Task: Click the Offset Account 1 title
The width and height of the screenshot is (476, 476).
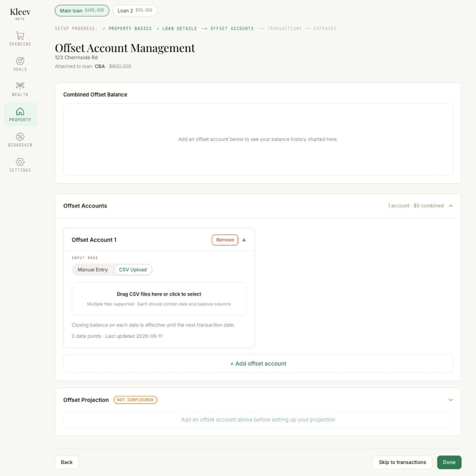Action: [94, 240]
